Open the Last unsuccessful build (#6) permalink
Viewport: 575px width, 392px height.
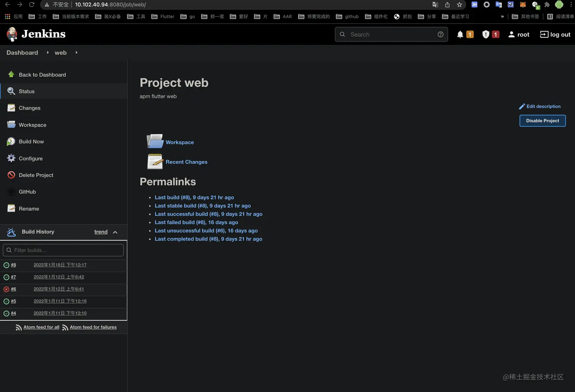(206, 231)
